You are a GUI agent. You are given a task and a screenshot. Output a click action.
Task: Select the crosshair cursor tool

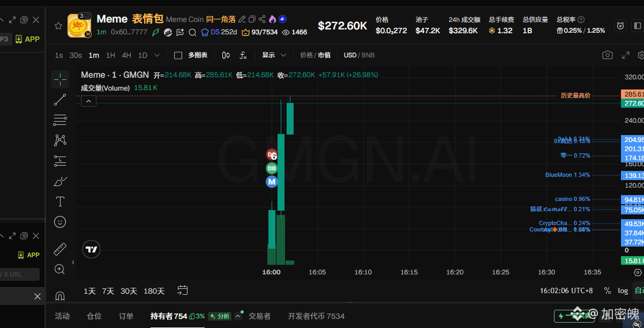pos(60,79)
